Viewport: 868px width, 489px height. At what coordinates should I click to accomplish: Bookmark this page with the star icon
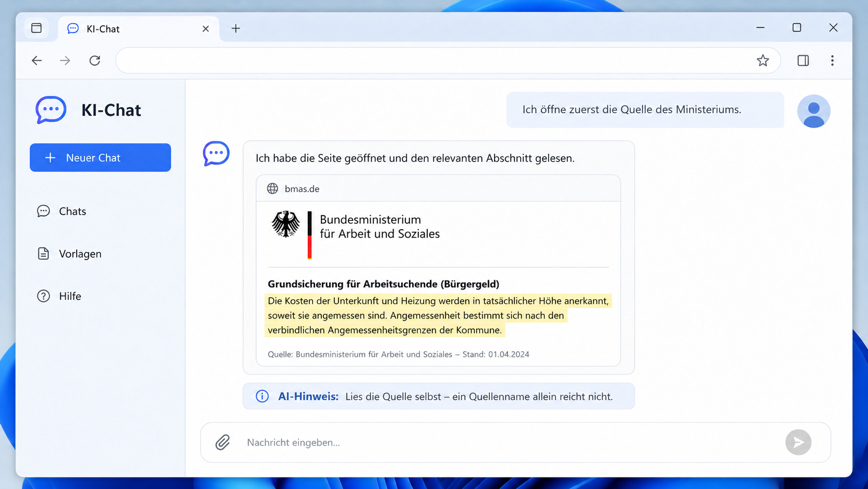(763, 60)
